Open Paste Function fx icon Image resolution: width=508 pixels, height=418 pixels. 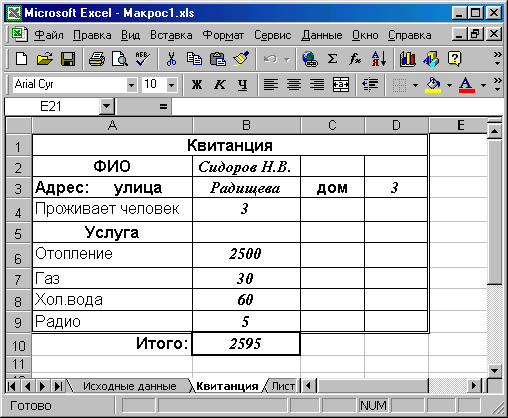pos(355,59)
